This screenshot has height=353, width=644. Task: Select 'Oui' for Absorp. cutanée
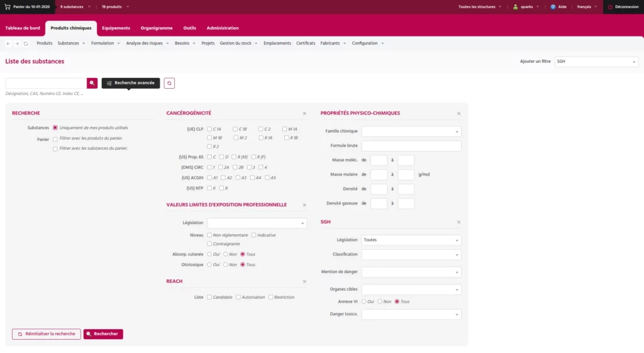209,254
